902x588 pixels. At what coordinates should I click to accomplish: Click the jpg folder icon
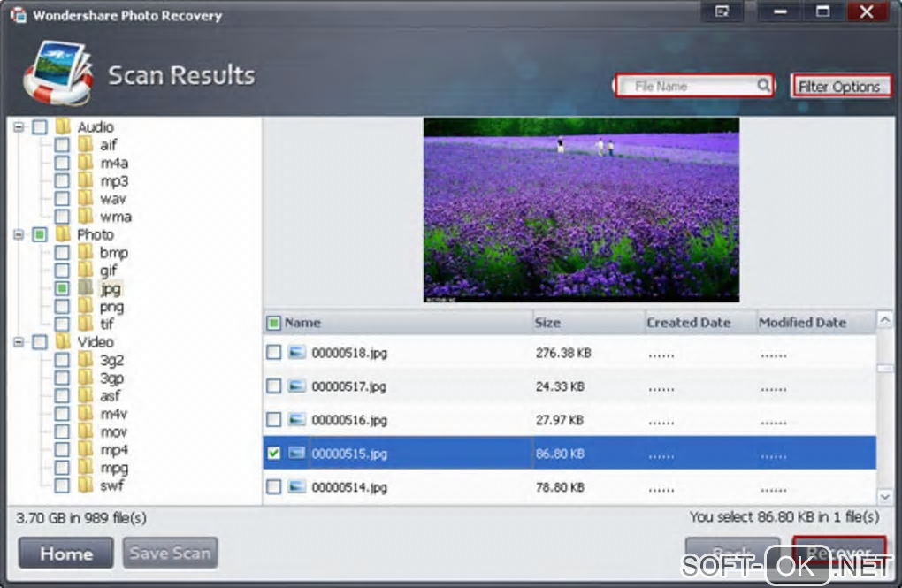tap(85, 287)
